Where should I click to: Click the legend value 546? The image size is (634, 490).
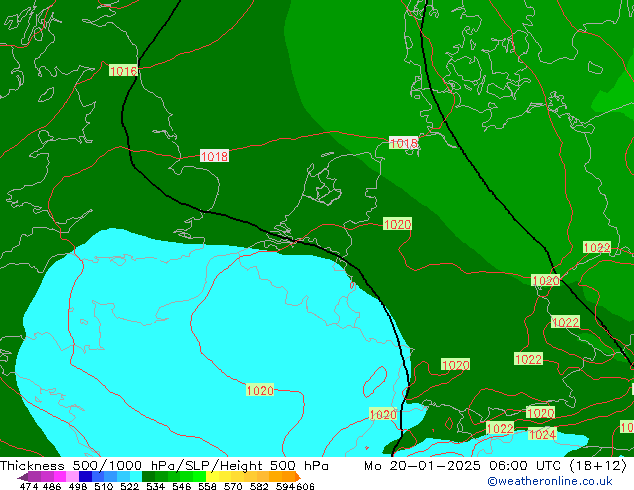point(181,486)
